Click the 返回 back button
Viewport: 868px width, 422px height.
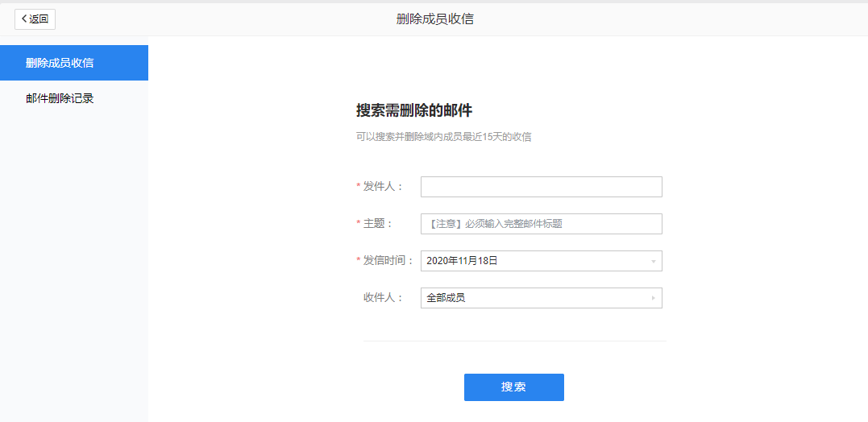(x=35, y=19)
